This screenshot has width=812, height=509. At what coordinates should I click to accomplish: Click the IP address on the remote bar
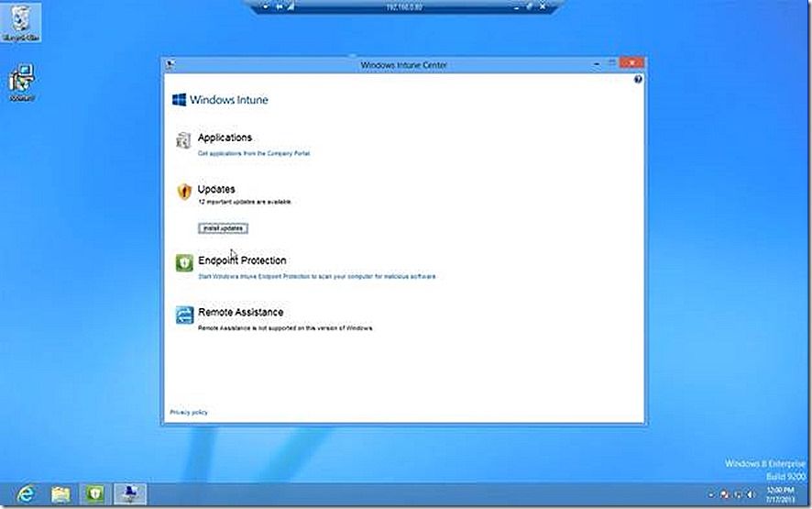click(x=404, y=7)
